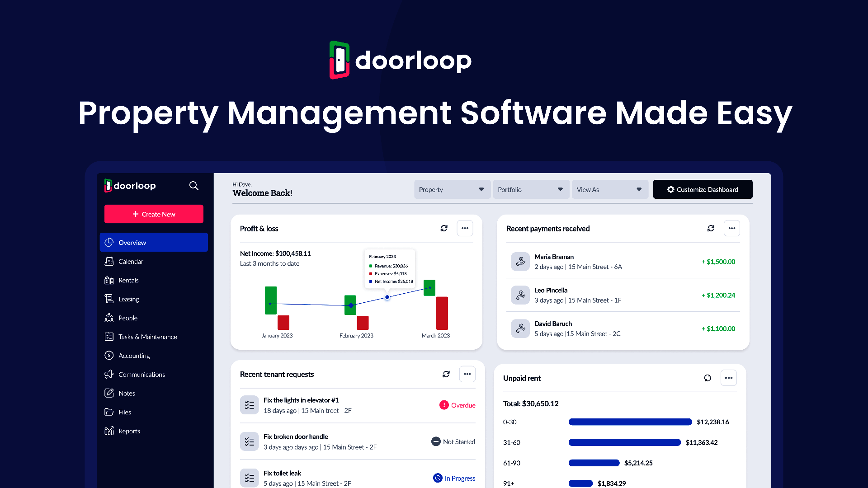Image resolution: width=868 pixels, height=488 pixels.
Task: Expand the Portfolio dropdown
Action: pos(531,189)
